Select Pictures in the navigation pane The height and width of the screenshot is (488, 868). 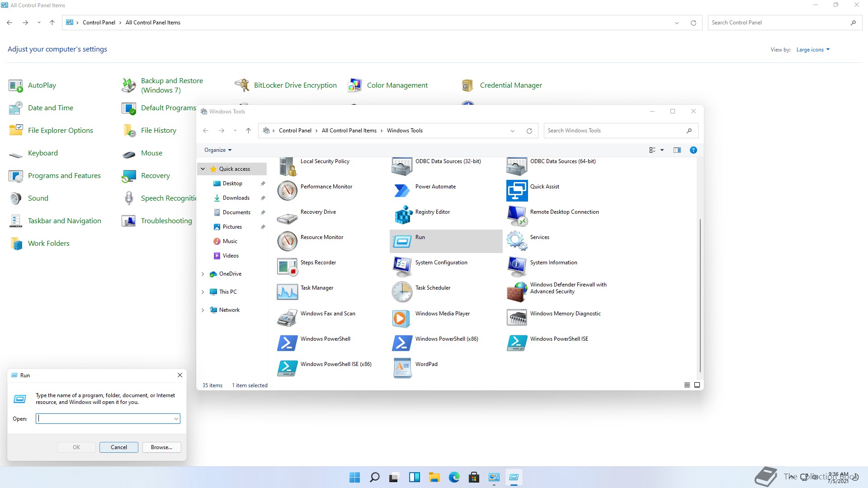[232, 227]
